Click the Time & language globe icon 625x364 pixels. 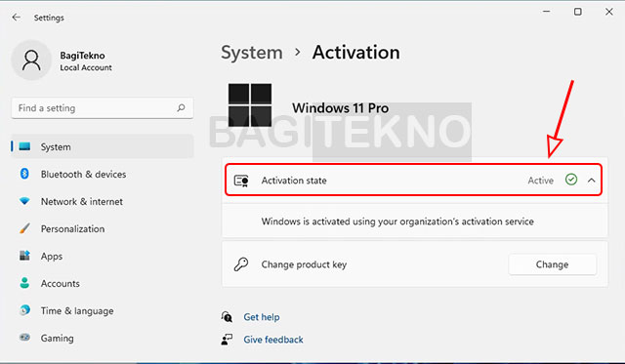click(24, 309)
